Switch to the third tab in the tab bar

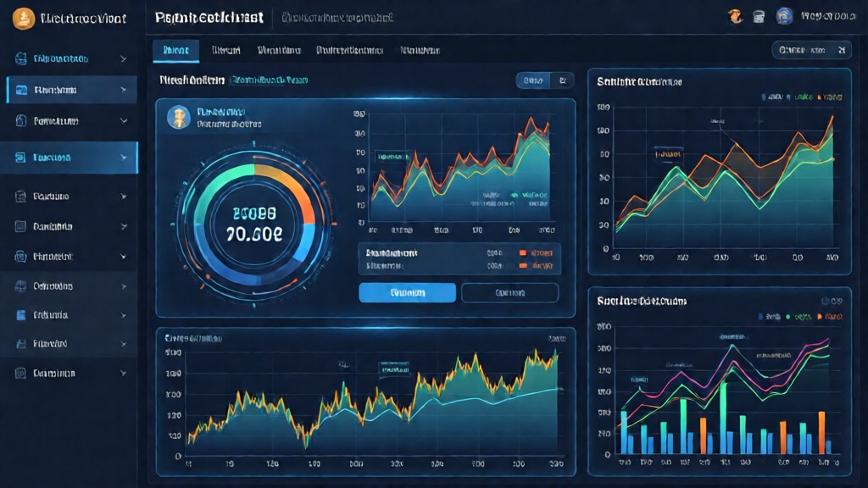point(279,50)
